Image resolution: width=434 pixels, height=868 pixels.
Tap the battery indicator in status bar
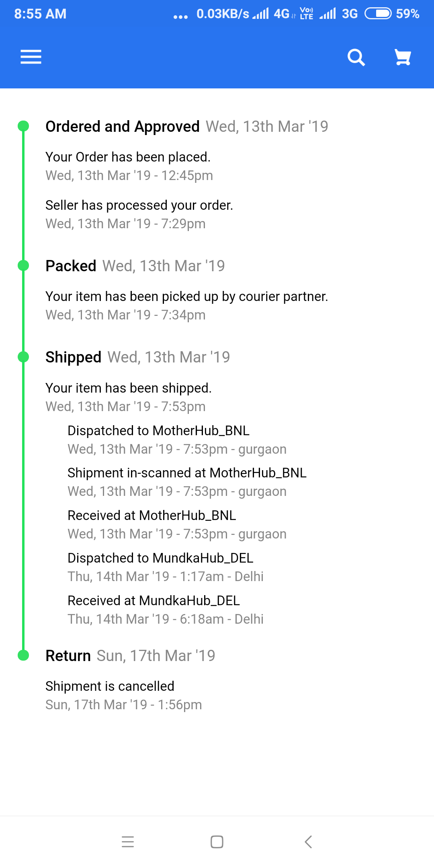(378, 14)
